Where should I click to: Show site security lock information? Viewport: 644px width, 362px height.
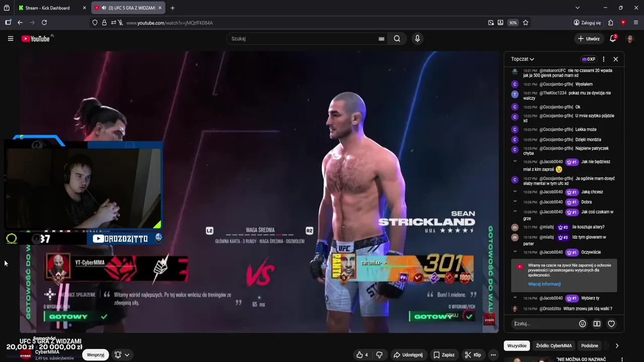click(x=104, y=23)
